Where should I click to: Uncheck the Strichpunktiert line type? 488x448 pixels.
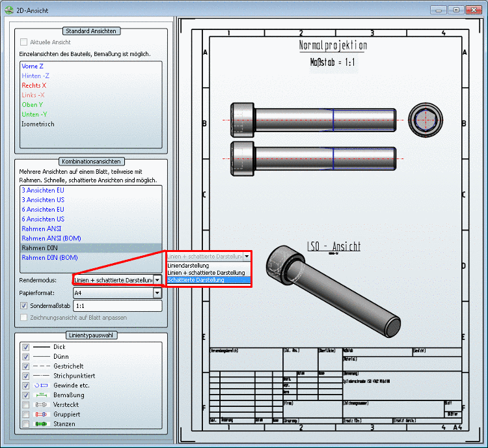(x=26, y=376)
